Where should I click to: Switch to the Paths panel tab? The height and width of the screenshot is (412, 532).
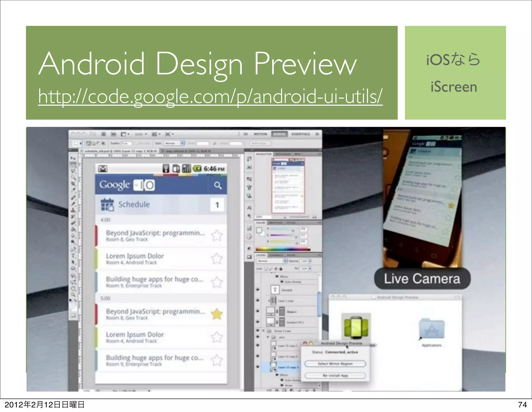[x=291, y=255]
